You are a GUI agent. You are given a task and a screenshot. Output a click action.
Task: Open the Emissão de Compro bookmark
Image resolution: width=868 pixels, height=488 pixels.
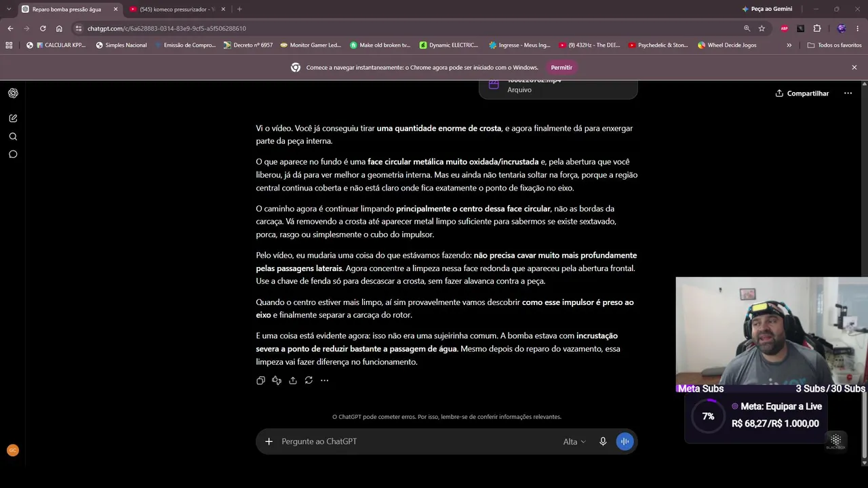click(x=184, y=45)
